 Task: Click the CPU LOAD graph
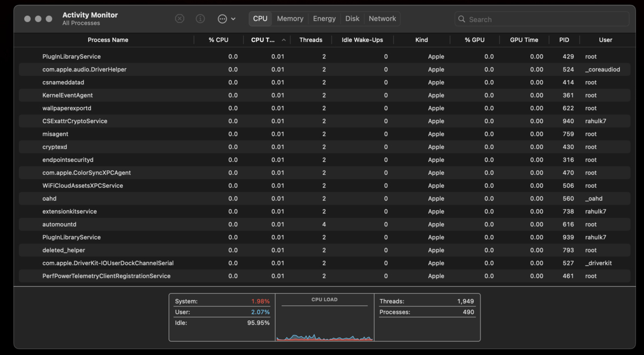(324, 317)
